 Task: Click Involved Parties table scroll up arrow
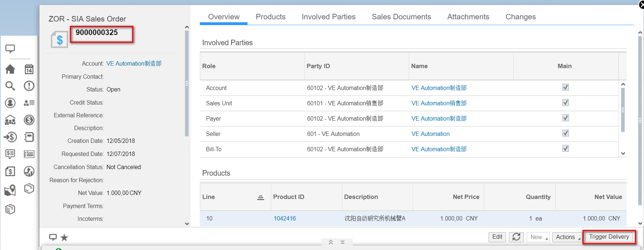tap(623, 84)
